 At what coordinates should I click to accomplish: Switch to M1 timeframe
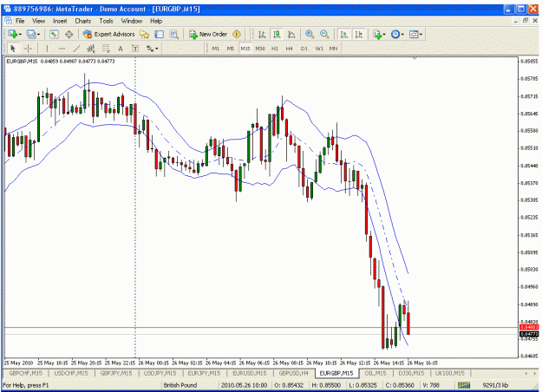click(x=215, y=49)
